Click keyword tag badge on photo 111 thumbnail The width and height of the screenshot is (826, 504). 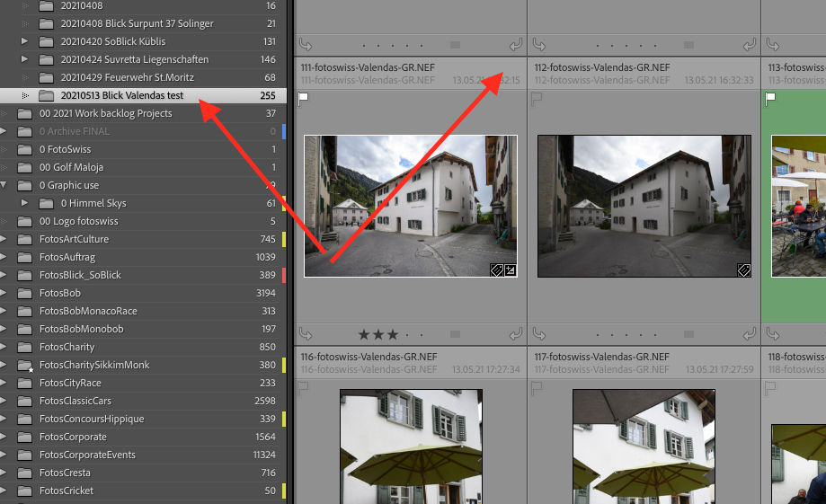(x=496, y=270)
